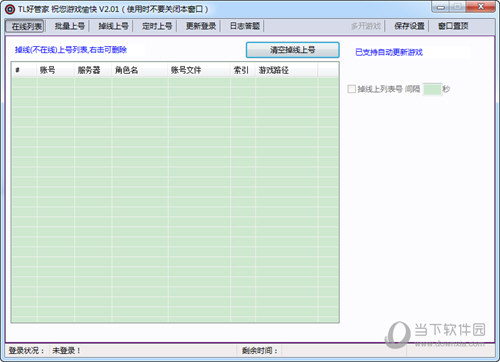Viewport: 500px width, 362px height.
Task: Click the 登录状况 status label
Action: tap(26, 351)
